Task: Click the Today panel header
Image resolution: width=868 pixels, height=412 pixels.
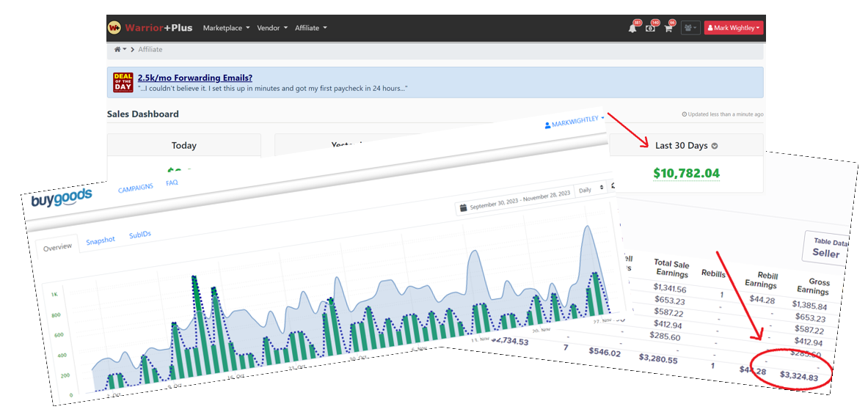Action: click(x=183, y=146)
